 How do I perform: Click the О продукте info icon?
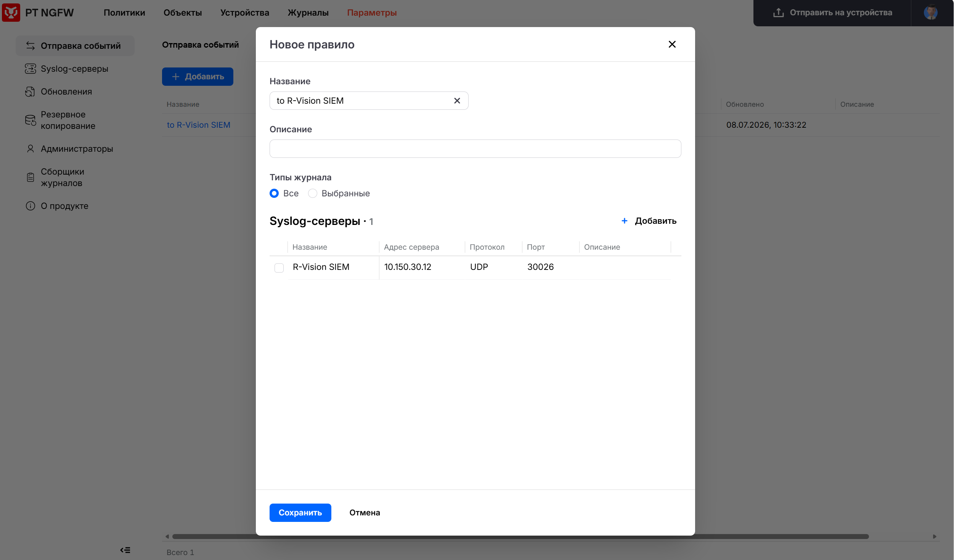coord(31,206)
